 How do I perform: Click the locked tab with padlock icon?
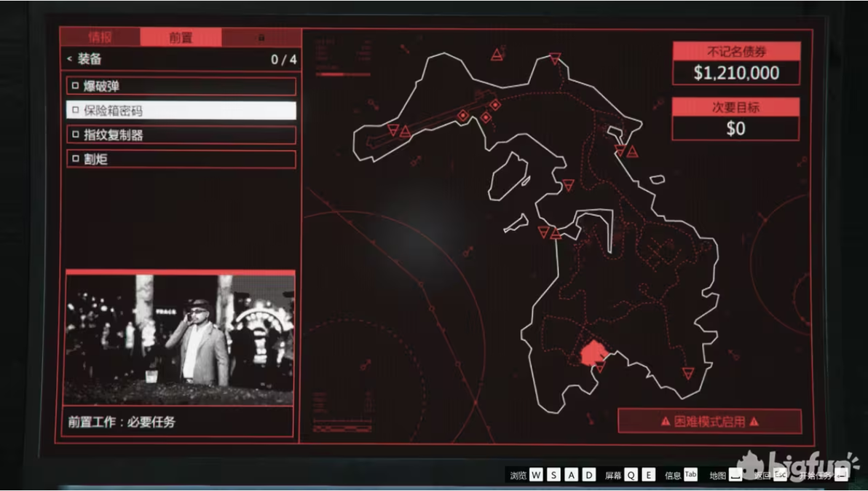(x=261, y=37)
